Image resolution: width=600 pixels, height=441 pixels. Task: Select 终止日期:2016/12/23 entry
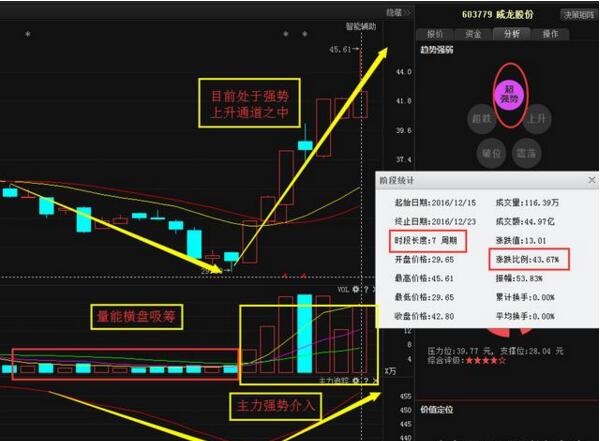point(435,221)
